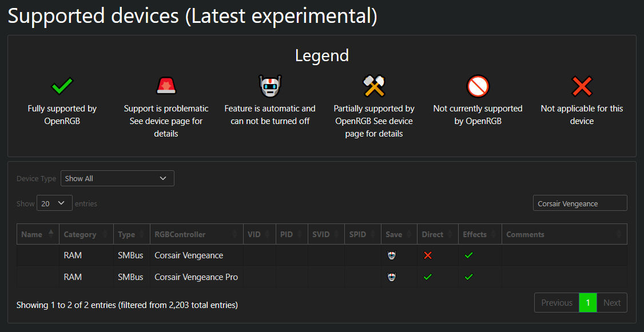Click robot Save icon in Corsair Vengeance row
Viewport: 644px width, 332px height.
pos(392,255)
